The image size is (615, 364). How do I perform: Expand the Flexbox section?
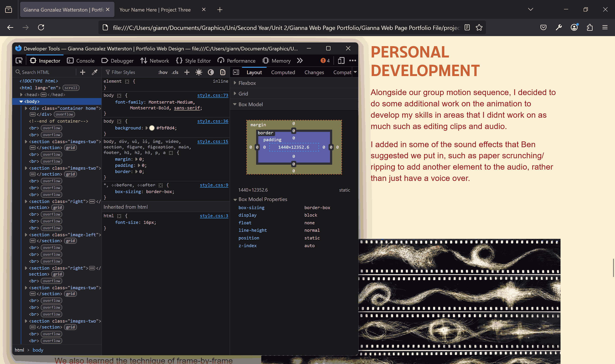pyautogui.click(x=235, y=83)
